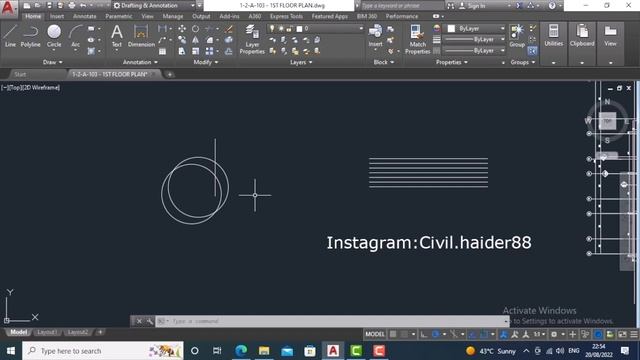Expand the Layers panel
This screenshot has width=640, height=360.
point(301,62)
